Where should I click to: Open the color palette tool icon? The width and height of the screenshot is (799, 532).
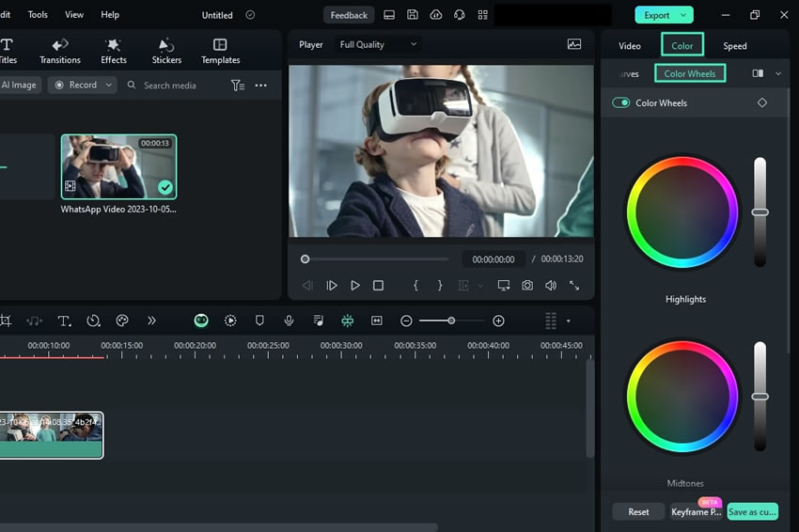coord(122,321)
